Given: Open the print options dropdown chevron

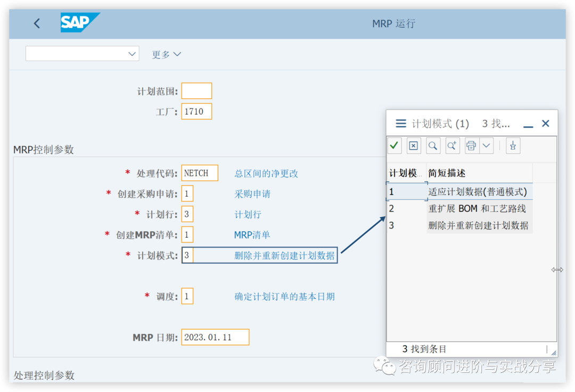Looking at the screenshot, I should click(486, 145).
